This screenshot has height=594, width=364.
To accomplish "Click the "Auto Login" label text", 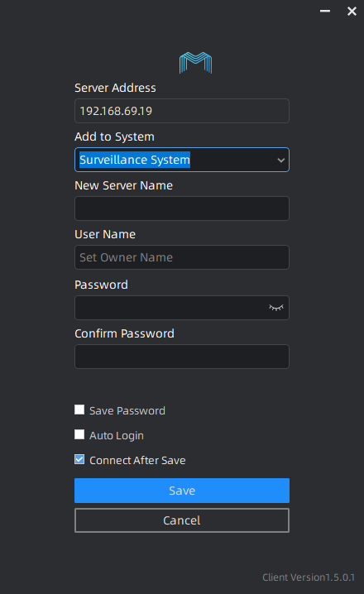I will pos(117,436).
